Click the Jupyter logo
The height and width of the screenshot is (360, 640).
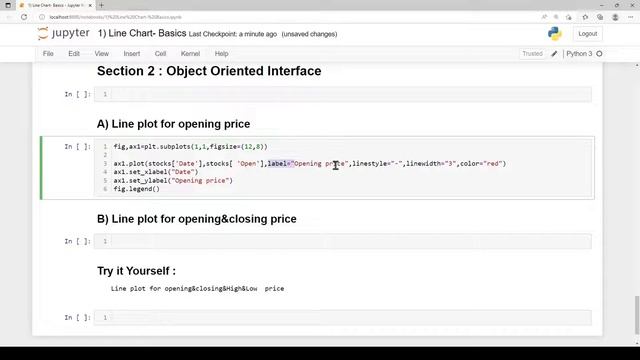63,33
